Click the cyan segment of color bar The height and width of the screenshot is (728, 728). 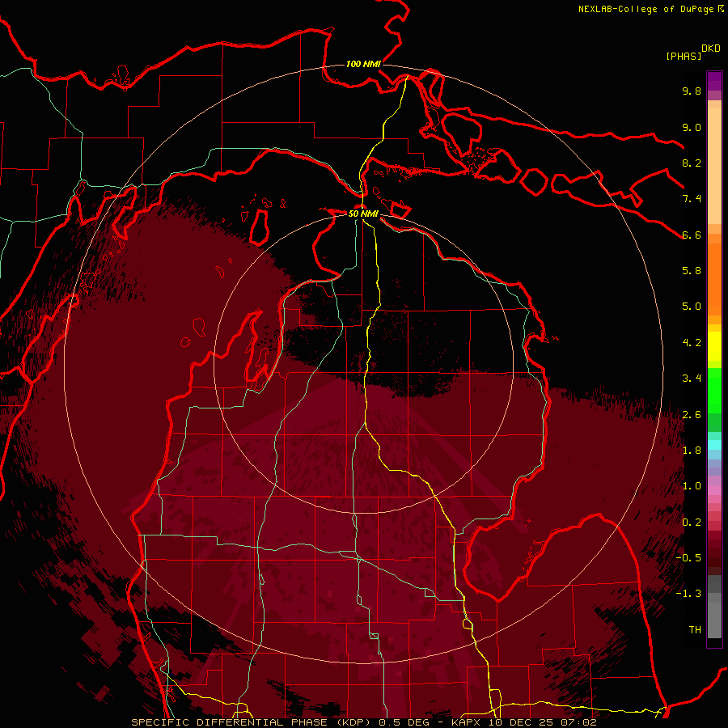[x=714, y=445]
